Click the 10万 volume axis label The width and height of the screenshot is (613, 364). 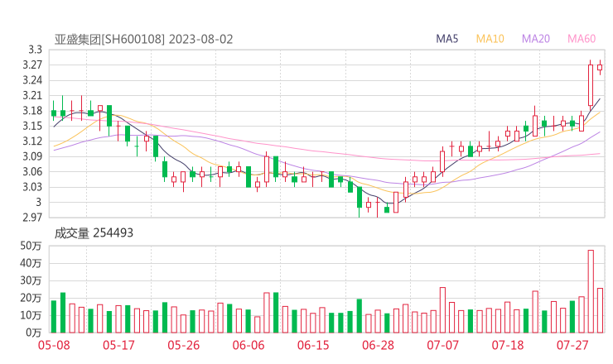(x=31, y=315)
